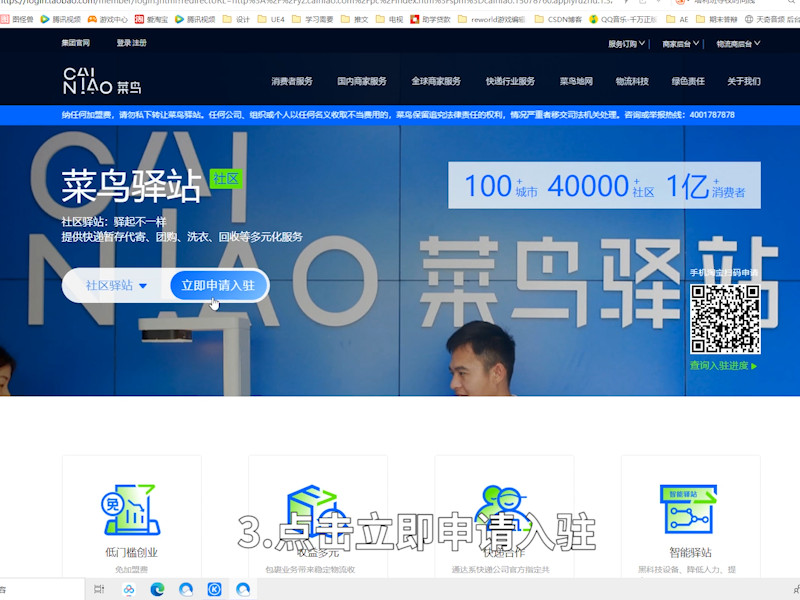Open the 期末答辩 bookmark folder
The height and width of the screenshot is (600, 800).
(717, 19)
